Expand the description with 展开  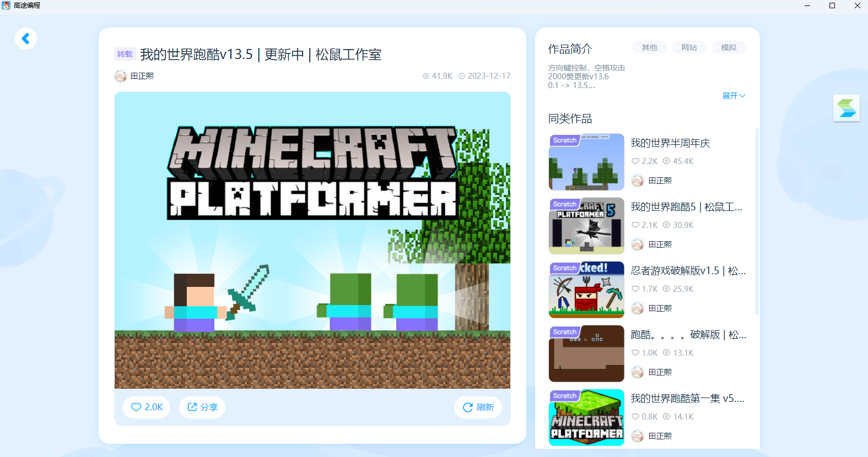tap(734, 96)
